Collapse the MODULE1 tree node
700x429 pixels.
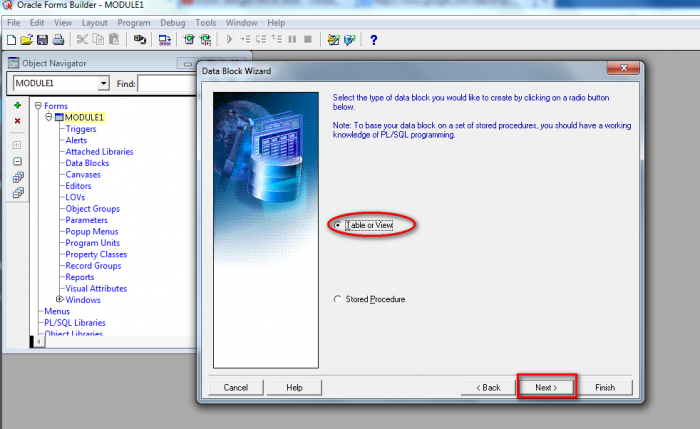[49, 117]
